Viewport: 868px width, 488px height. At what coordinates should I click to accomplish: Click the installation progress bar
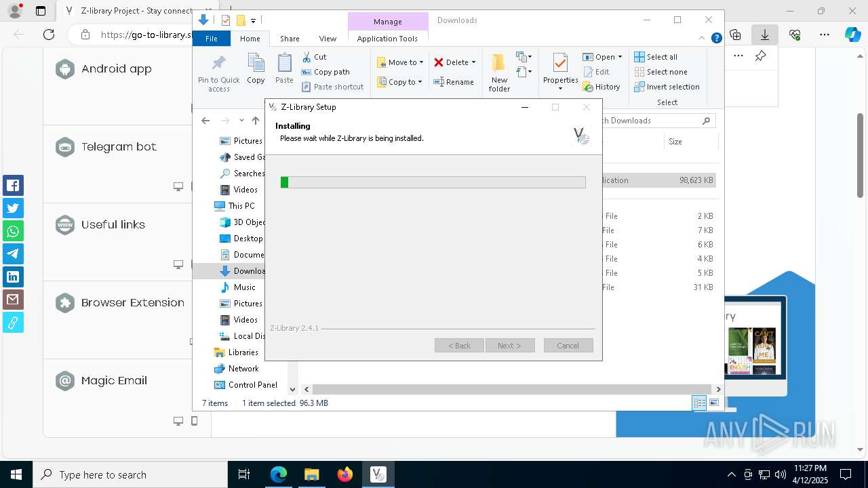click(433, 182)
